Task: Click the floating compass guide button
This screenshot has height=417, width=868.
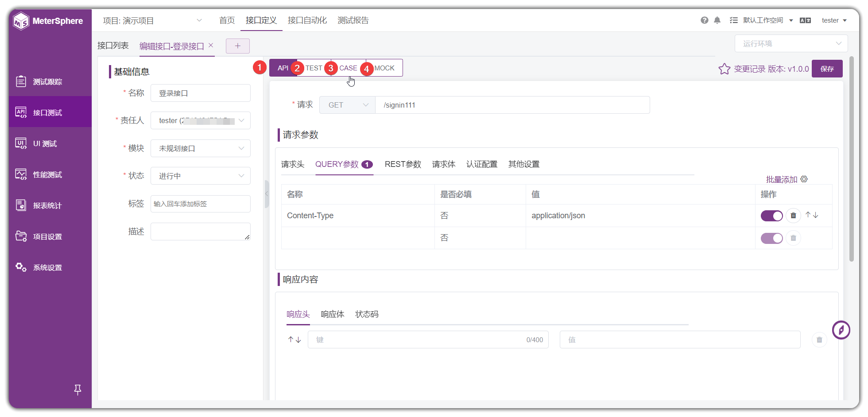Action: tap(841, 330)
